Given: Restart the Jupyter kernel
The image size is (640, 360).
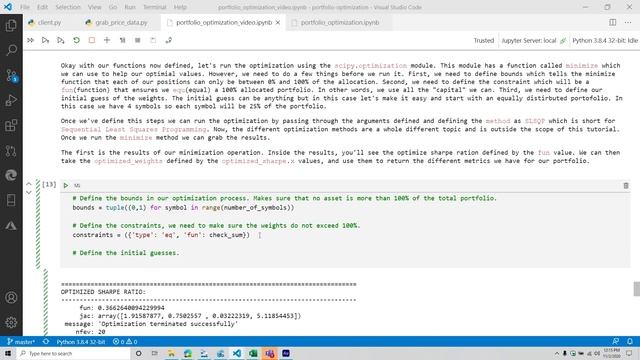Looking at the screenshot, I should tap(76, 40).
